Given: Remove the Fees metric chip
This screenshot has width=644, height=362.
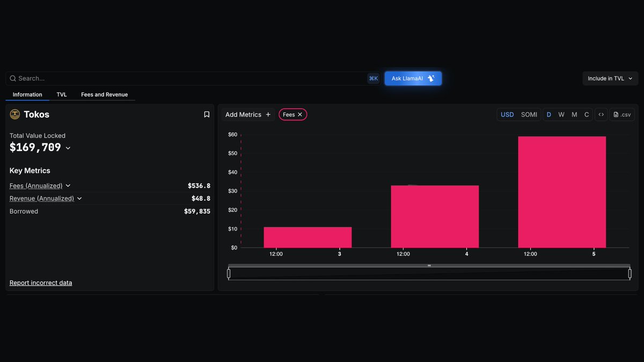Looking at the screenshot, I should point(300,114).
